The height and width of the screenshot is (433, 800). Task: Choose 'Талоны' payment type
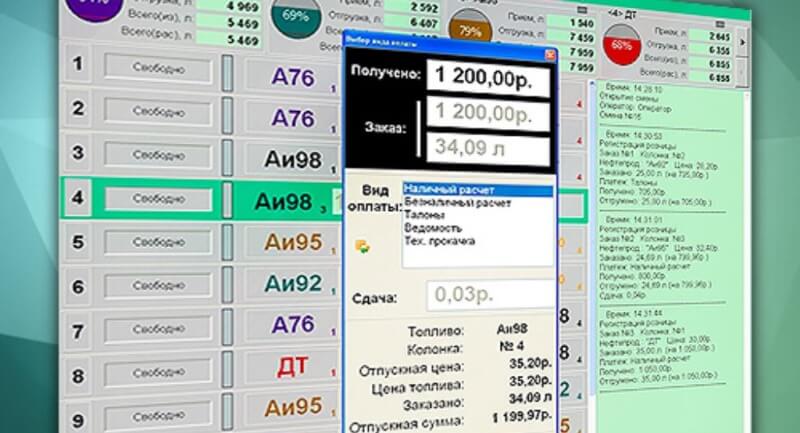coord(424,215)
